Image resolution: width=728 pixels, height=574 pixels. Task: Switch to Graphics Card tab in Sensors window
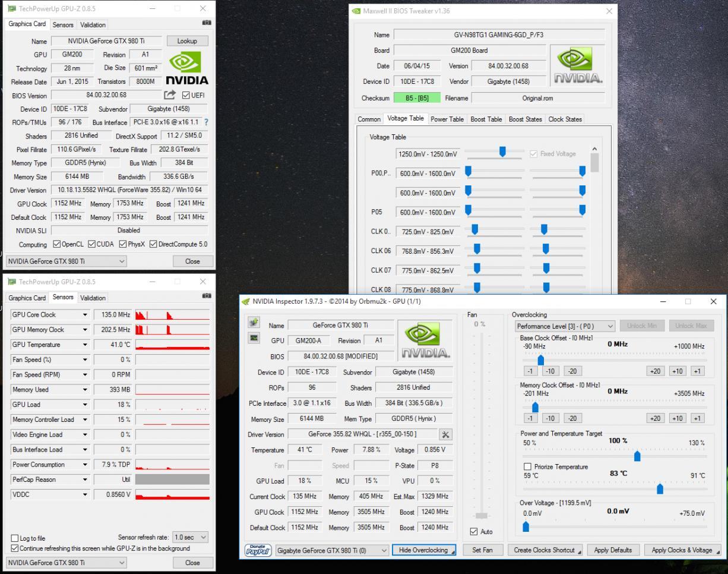point(27,298)
